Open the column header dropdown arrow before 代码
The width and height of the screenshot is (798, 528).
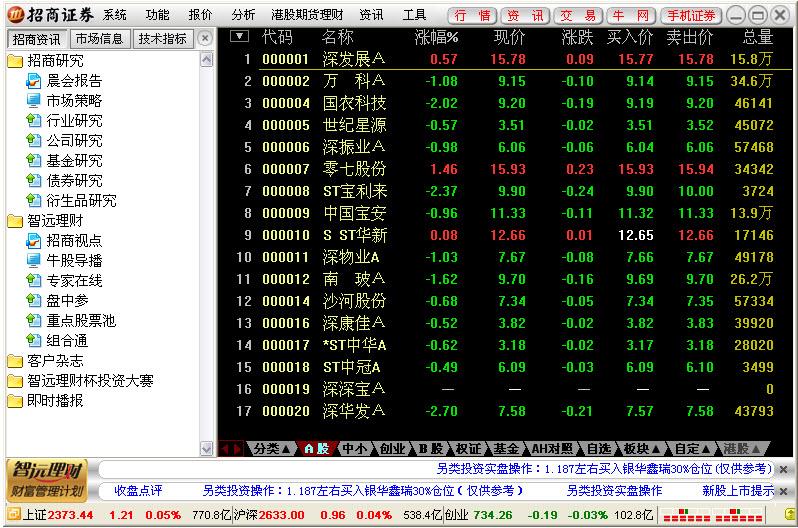[x=239, y=37]
